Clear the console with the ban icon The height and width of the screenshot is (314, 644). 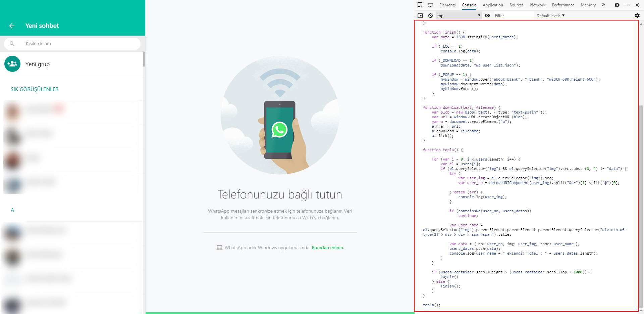(430, 15)
